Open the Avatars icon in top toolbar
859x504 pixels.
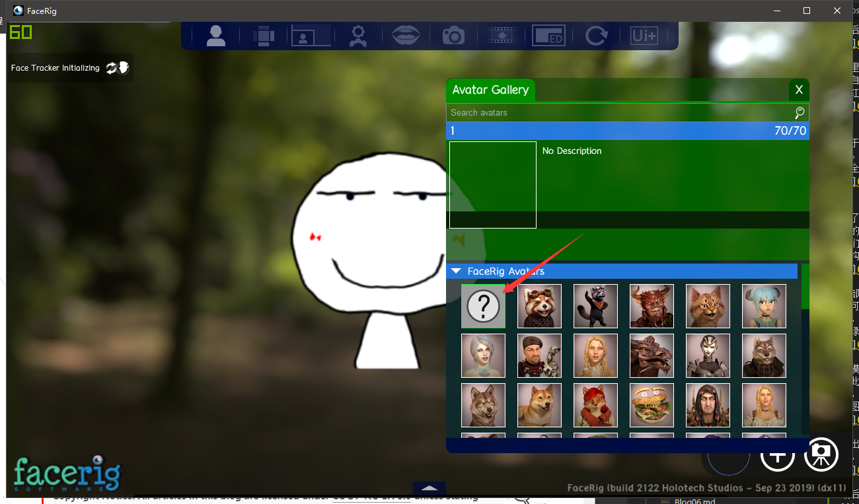point(216,35)
